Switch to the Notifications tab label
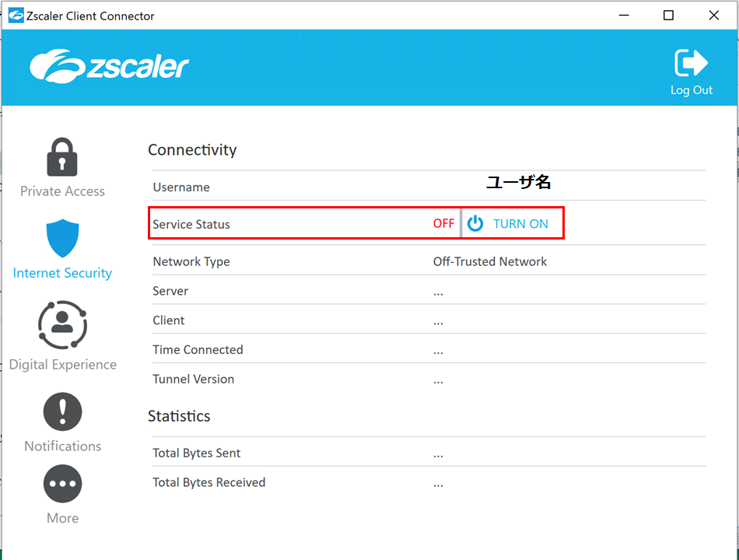 click(63, 446)
